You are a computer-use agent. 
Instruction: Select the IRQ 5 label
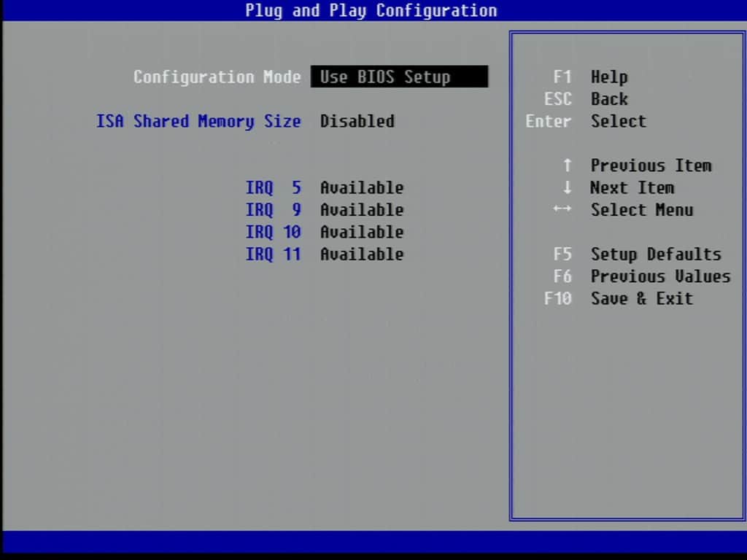pyautogui.click(x=274, y=187)
